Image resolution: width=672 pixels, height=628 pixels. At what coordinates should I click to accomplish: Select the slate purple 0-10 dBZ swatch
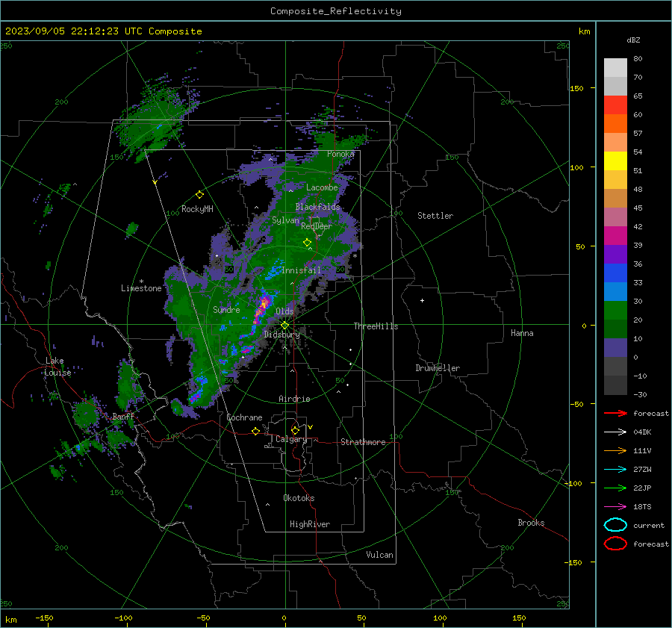point(615,348)
